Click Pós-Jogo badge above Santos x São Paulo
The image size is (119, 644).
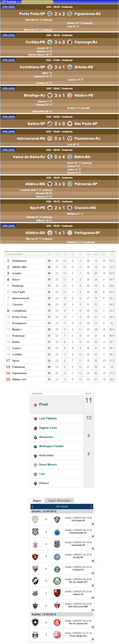9,117
